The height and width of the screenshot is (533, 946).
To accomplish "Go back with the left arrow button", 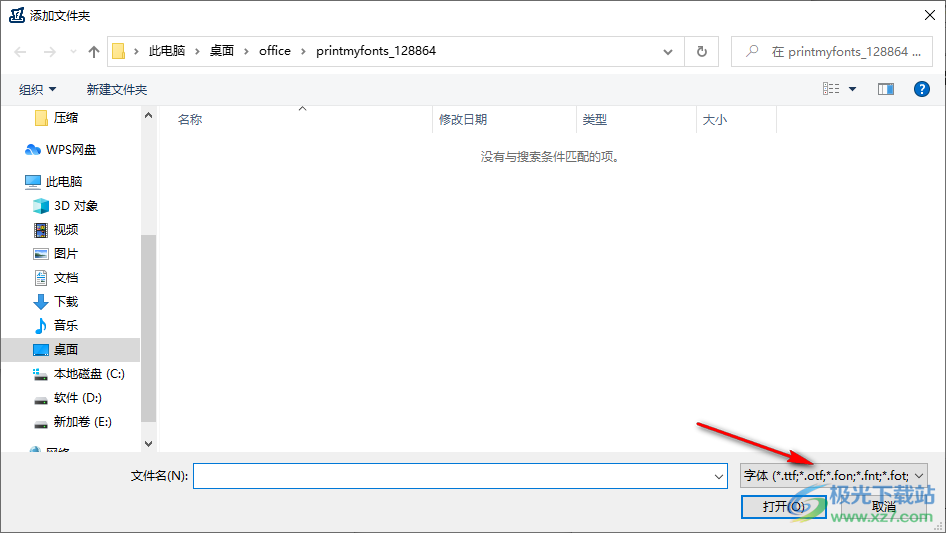I will 21,52.
